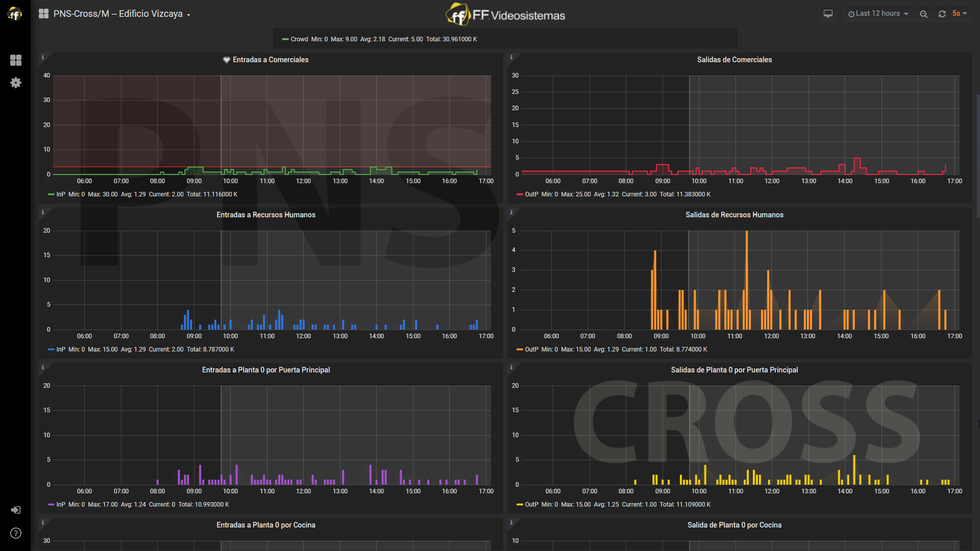This screenshot has height=551, width=980.
Task: Click the orange OutP legend color swatch
Action: coord(520,349)
